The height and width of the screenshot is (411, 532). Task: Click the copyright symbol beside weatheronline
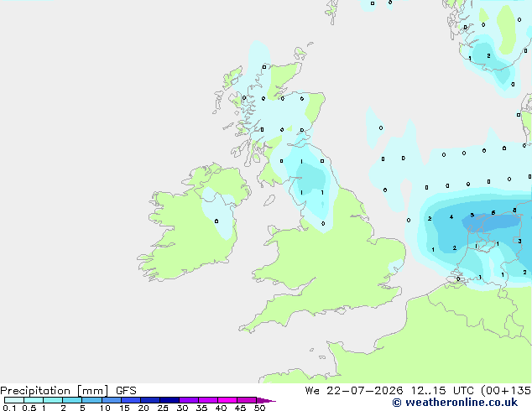coord(397,403)
